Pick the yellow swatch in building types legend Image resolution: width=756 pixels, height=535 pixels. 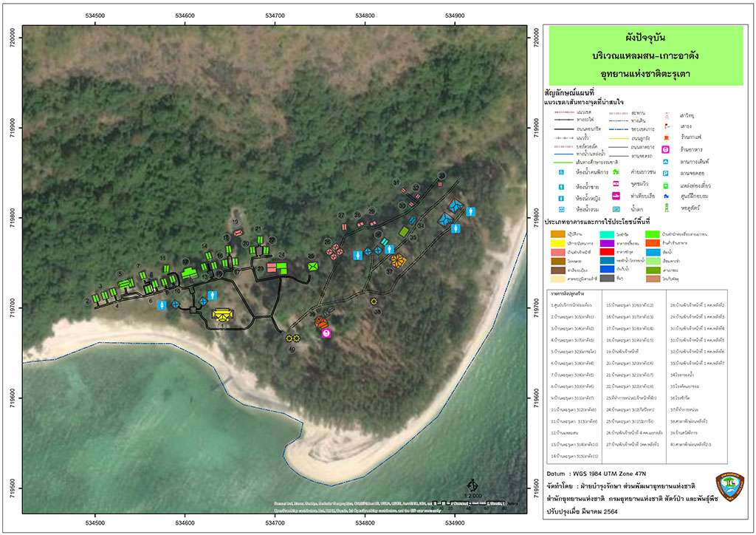click(x=558, y=243)
